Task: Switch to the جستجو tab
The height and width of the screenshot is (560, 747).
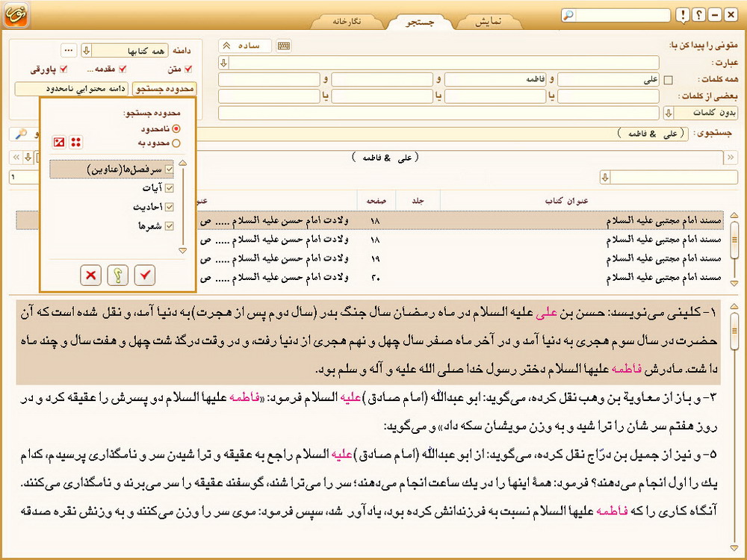Action: 420,22
